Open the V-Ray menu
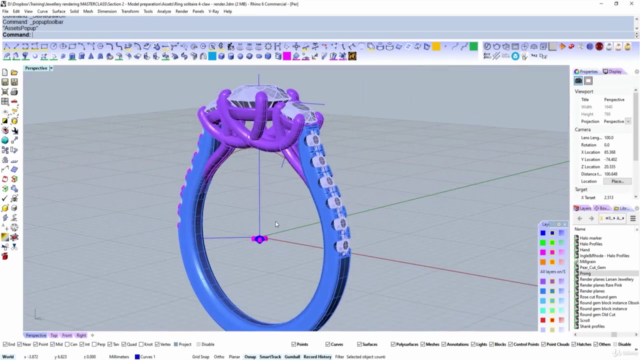640x360 pixels. pyautogui.click(x=213, y=11)
